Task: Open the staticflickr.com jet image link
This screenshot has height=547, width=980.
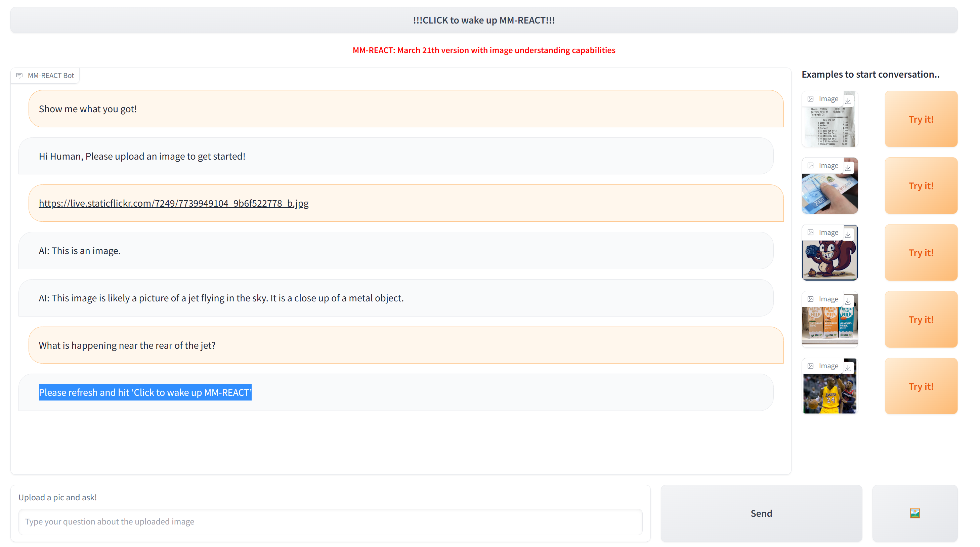Action: click(x=173, y=203)
